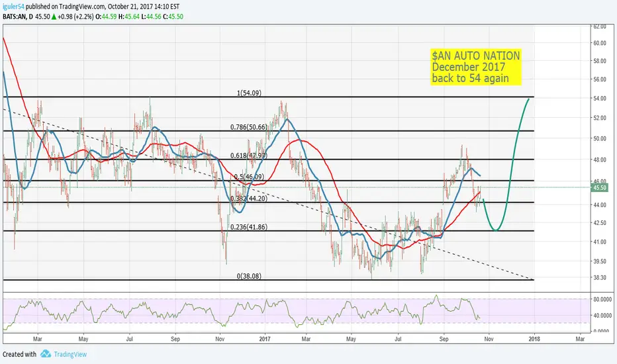The height and width of the screenshot is (364, 617).
Task: Click the L:44.56 low price value
Action: click(x=151, y=17)
